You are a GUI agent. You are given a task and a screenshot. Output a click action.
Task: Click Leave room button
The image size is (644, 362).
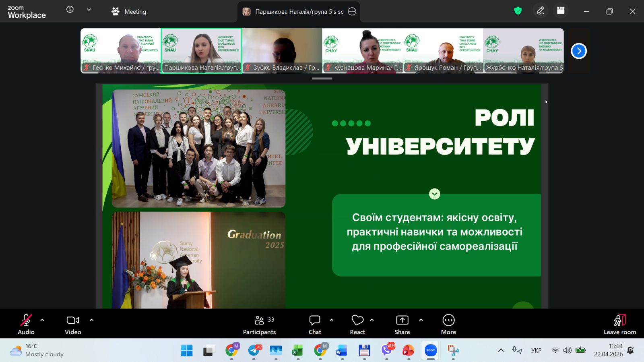(x=619, y=325)
